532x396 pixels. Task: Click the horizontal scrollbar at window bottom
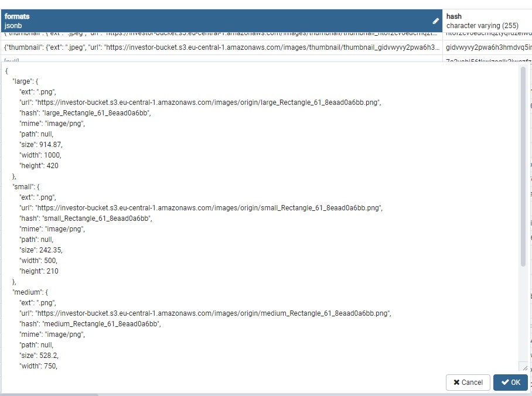49,395
